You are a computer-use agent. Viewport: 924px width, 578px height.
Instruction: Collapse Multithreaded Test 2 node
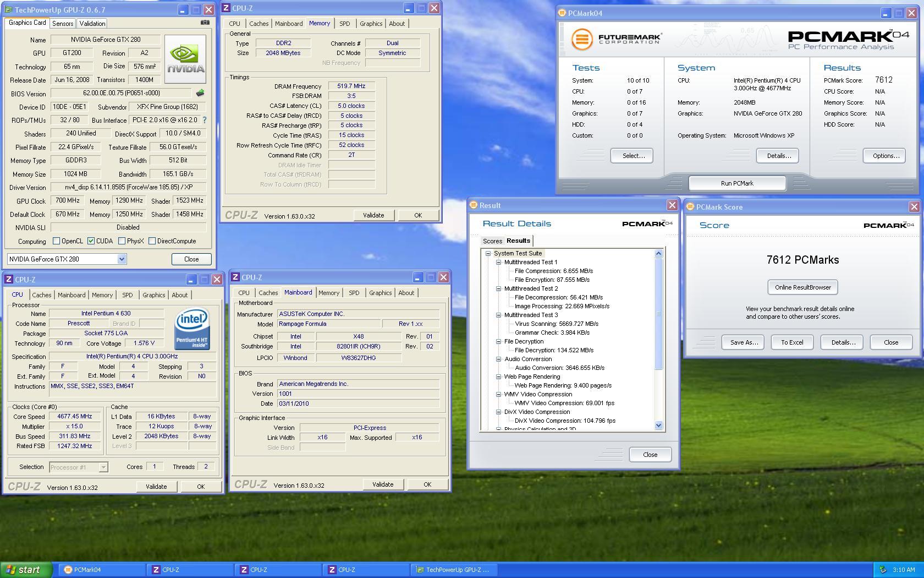[498, 288]
